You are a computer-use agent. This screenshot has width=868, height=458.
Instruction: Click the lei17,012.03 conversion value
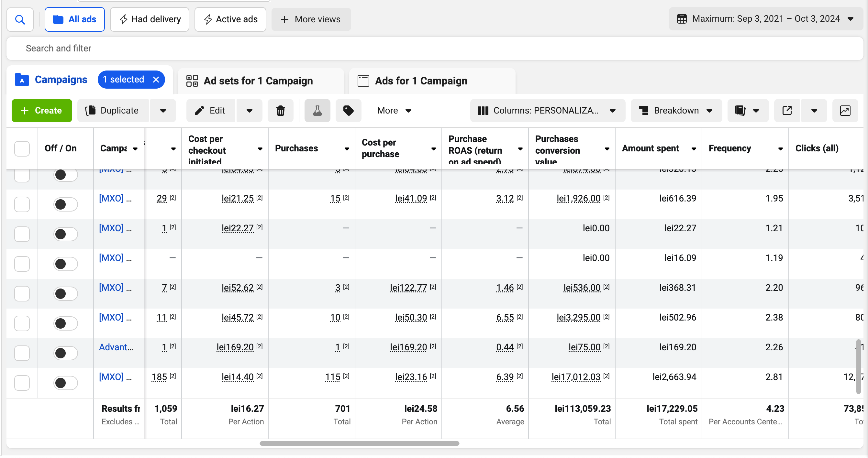click(x=576, y=376)
